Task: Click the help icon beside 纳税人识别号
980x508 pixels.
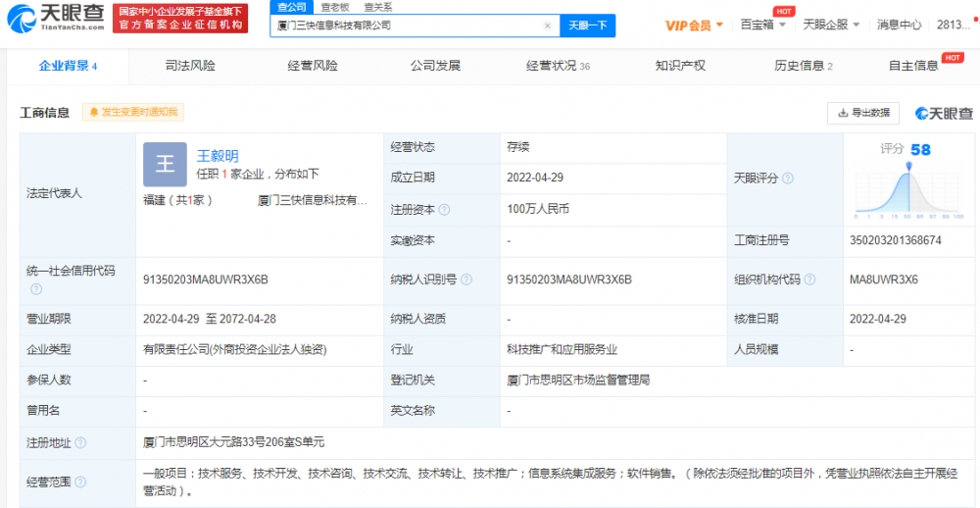Action: [465, 280]
